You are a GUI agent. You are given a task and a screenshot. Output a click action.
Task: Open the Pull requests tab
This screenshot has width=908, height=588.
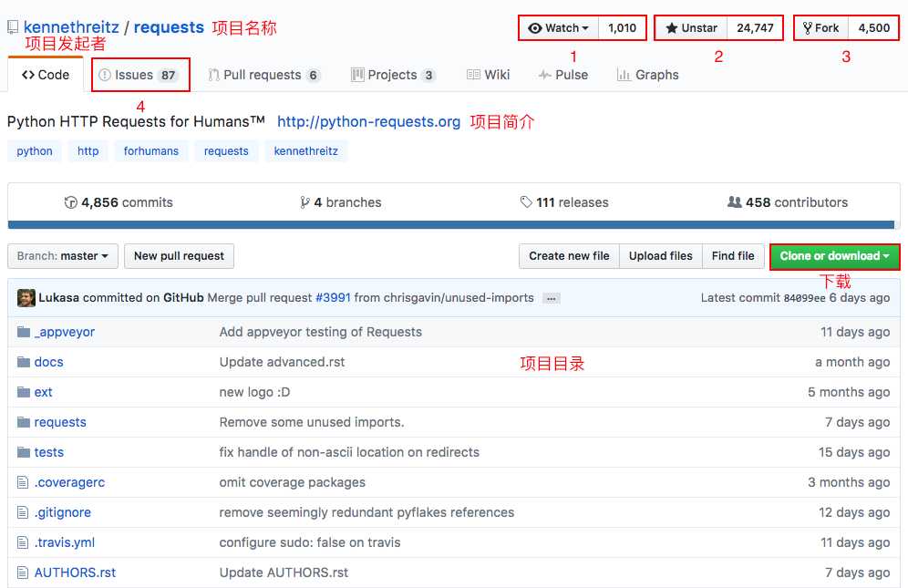pyautogui.click(x=264, y=75)
